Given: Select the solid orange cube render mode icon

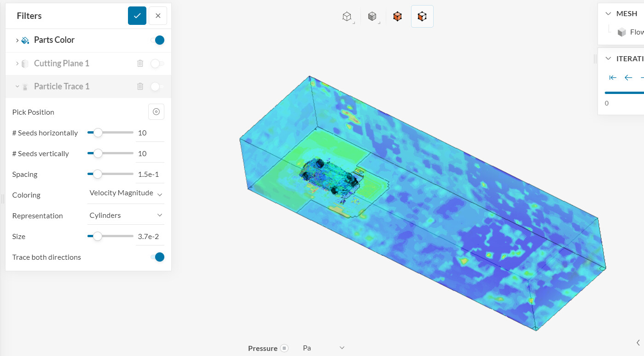Looking at the screenshot, I should click(x=397, y=17).
